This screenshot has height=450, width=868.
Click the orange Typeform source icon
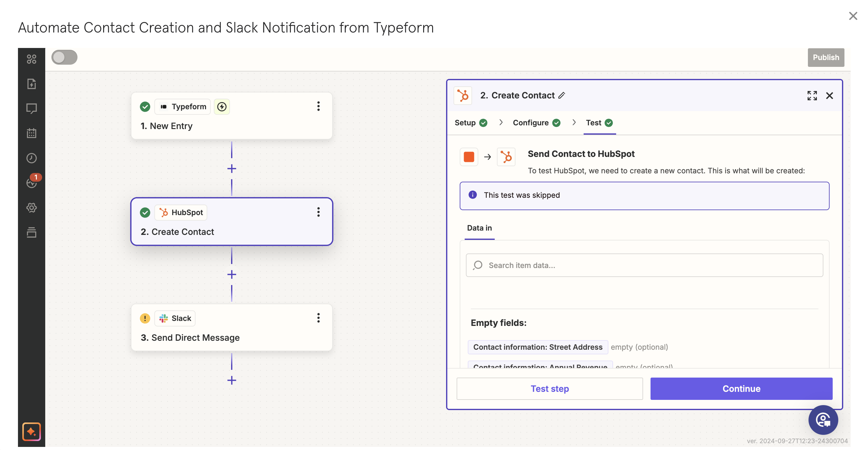pos(469,157)
